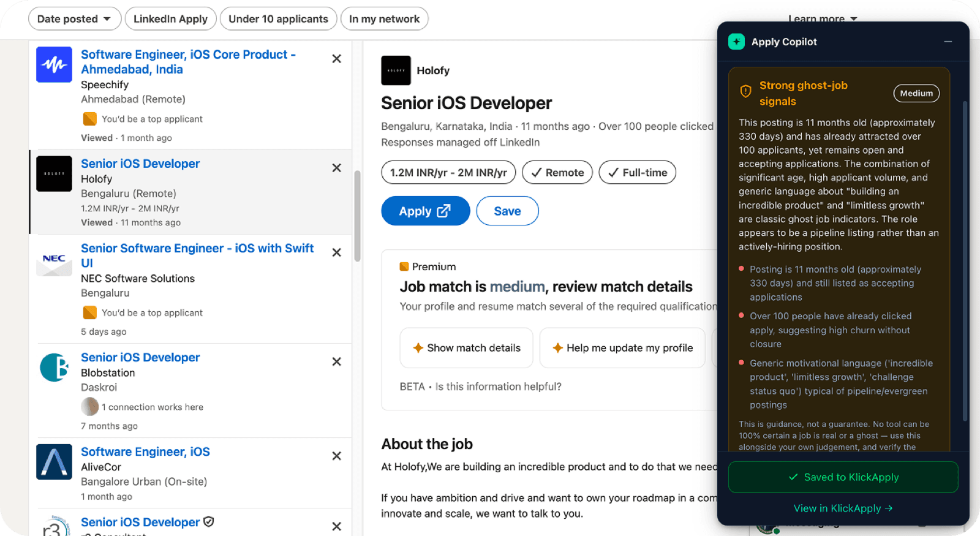Viewport: 980px width, 536px height.
Task: Open View in KlickApply link
Action: click(843, 508)
